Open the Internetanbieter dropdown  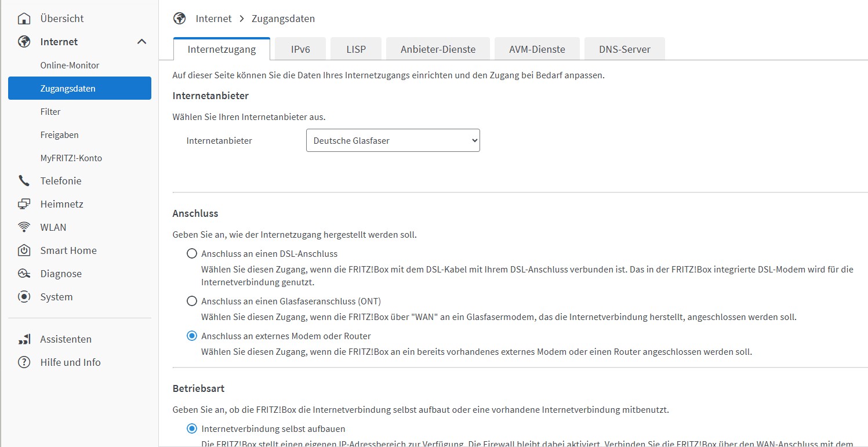pyautogui.click(x=393, y=140)
